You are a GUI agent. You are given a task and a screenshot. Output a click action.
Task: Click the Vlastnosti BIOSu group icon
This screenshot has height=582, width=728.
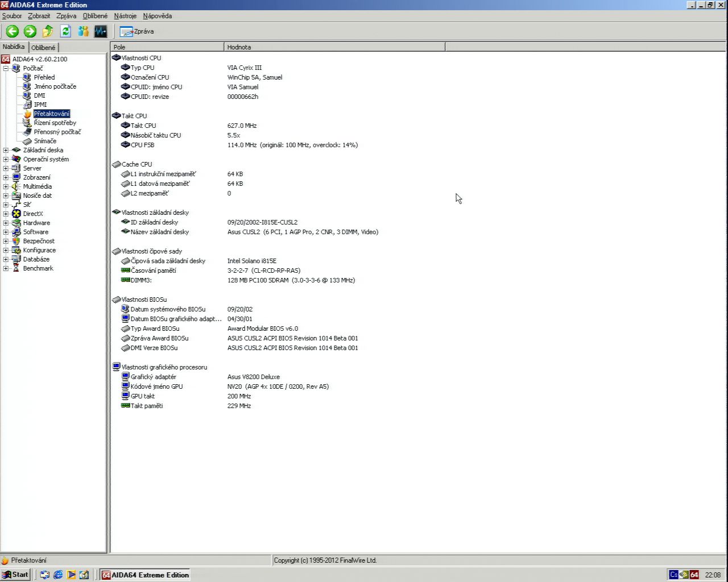tap(116, 300)
